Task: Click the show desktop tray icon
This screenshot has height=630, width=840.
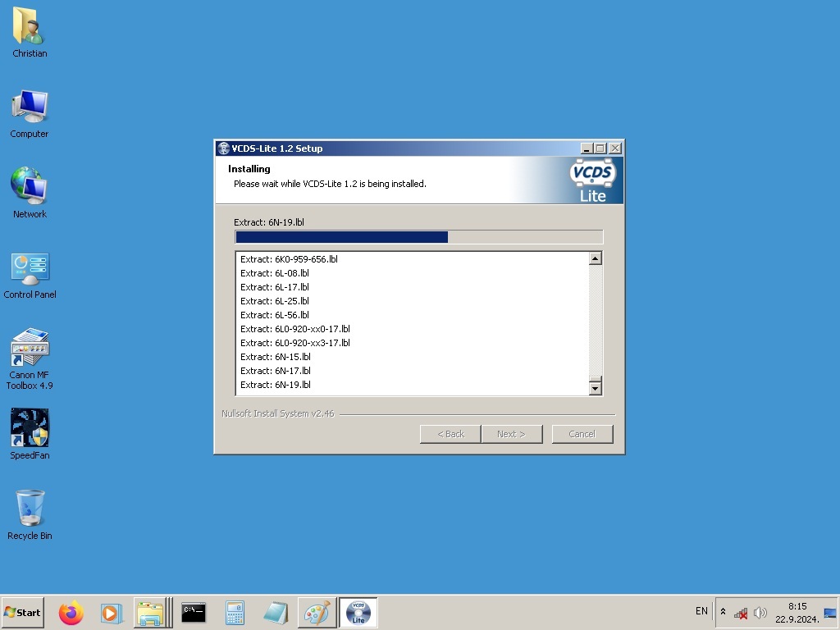Action: click(x=830, y=613)
